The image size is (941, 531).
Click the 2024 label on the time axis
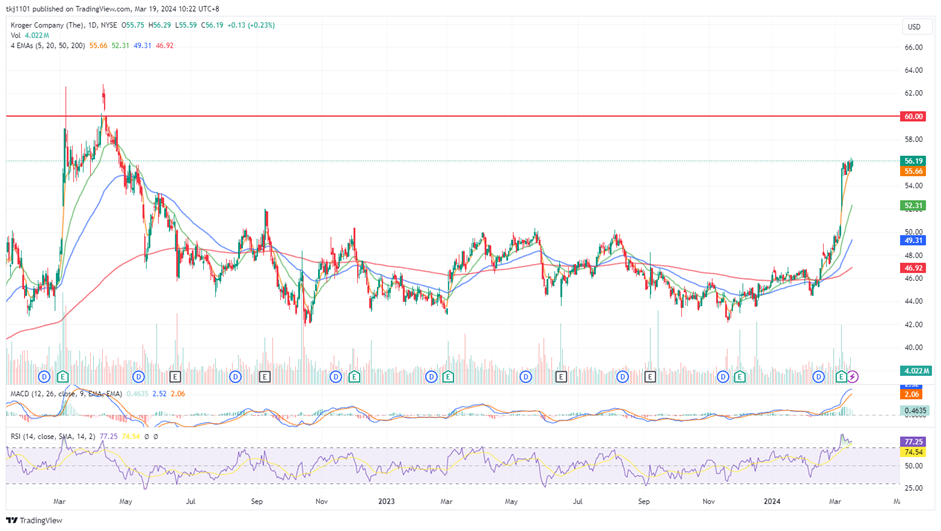point(772,501)
